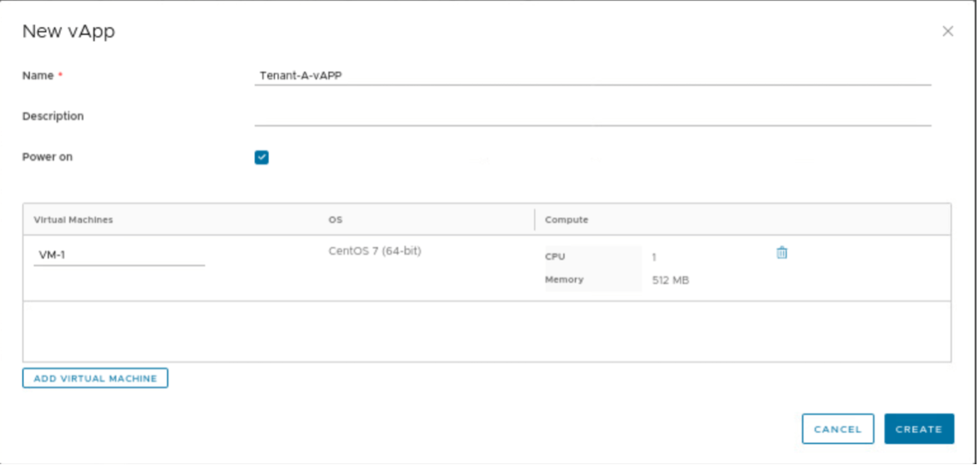
Task: Click the CPU label in the Compute column
Action: click(554, 256)
